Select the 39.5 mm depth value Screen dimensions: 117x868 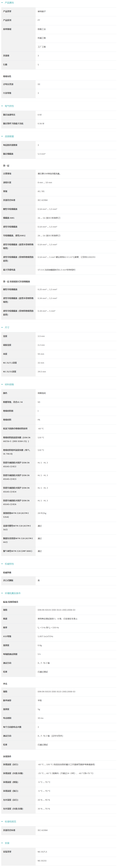pyautogui.click(x=42, y=372)
